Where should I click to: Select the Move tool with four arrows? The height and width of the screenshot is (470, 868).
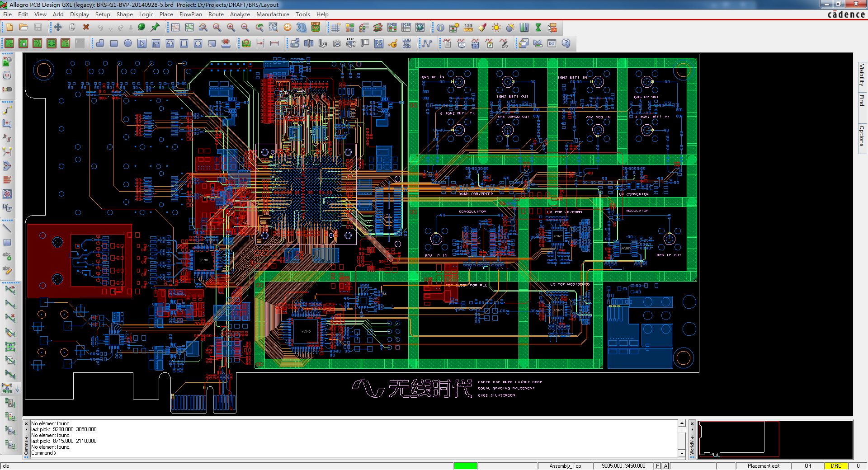point(58,28)
